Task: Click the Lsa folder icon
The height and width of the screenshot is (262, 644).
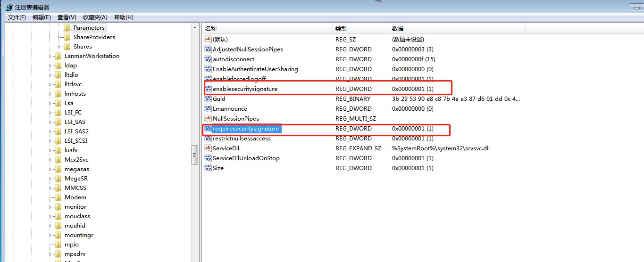Action: pyautogui.click(x=59, y=103)
